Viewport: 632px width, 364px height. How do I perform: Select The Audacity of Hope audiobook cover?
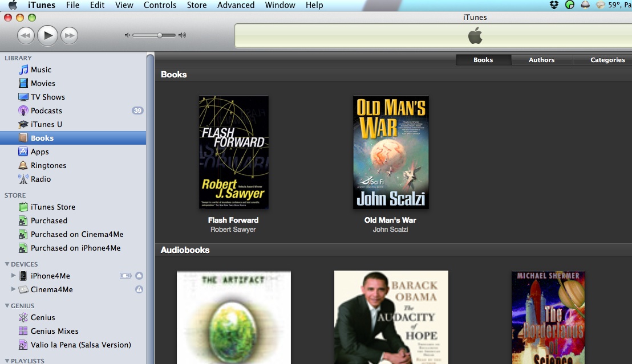tap(391, 317)
